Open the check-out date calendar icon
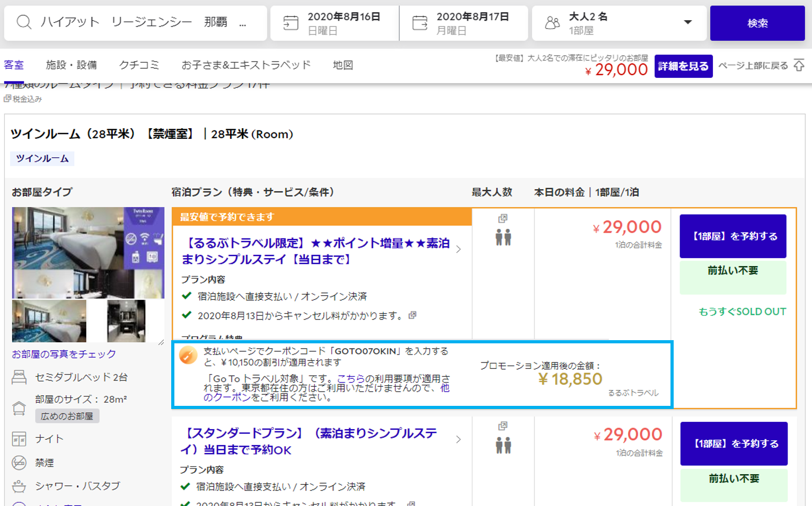Viewport: 812px width, 506px height. click(x=420, y=23)
